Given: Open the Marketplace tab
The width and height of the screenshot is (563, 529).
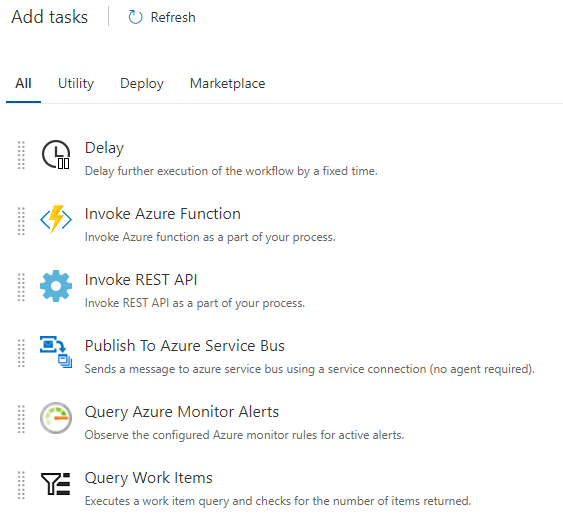Looking at the screenshot, I should tap(228, 84).
